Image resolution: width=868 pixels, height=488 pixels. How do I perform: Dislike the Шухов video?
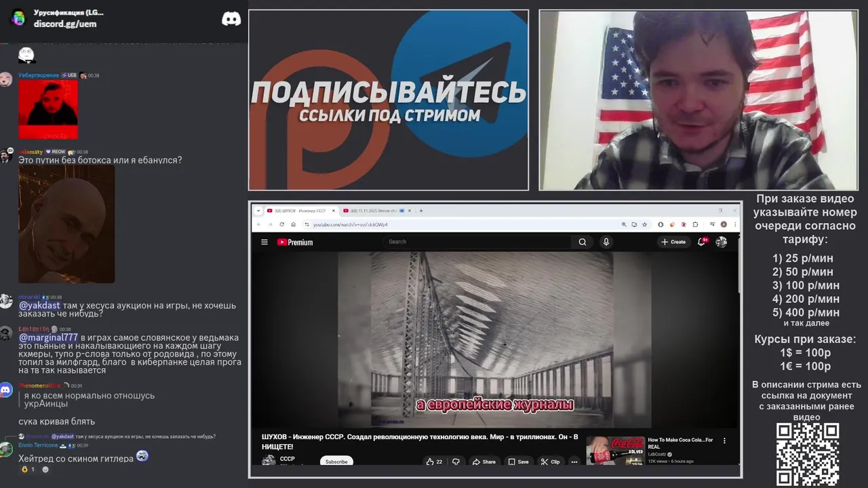tap(456, 462)
